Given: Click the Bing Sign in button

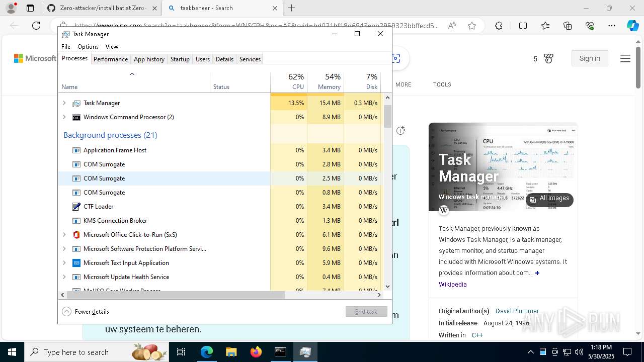Looking at the screenshot, I should coord(590,58).
